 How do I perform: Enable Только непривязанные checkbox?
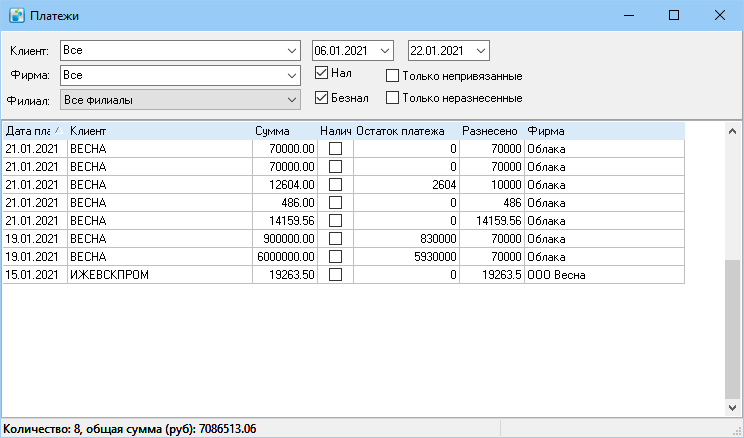point(392,76)
